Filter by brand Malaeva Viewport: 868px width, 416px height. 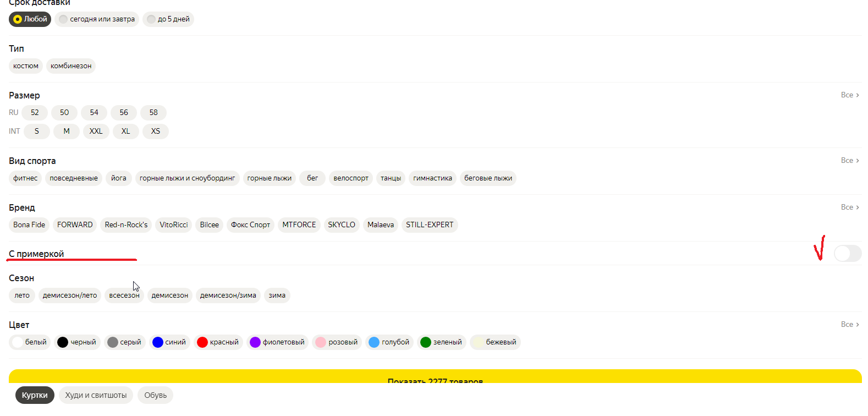pyautogui.click(x=381, y=225)
